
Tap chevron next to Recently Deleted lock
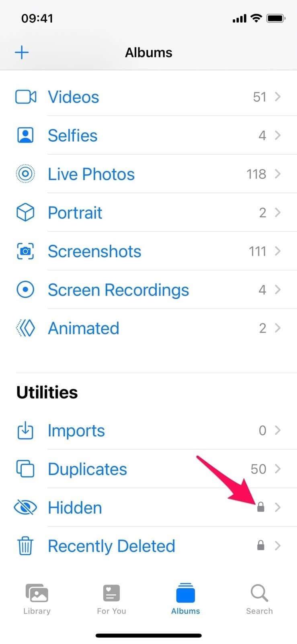coord(278,546)
